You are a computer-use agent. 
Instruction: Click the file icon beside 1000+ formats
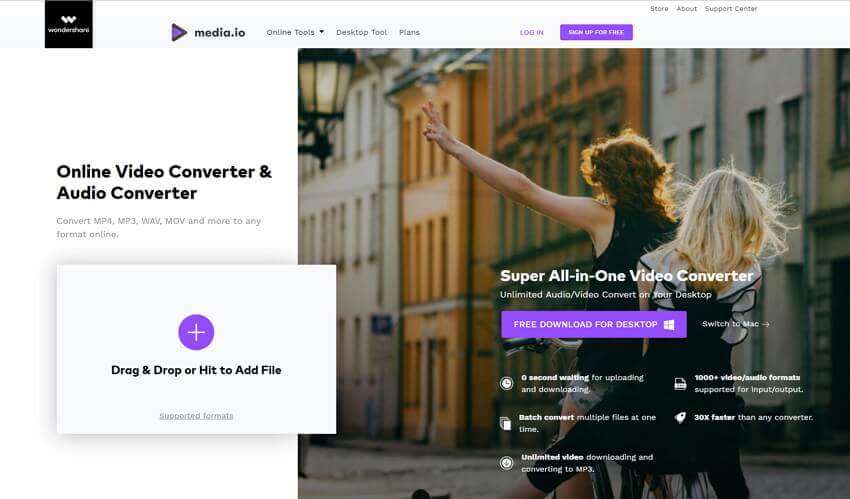pos(680,384)
